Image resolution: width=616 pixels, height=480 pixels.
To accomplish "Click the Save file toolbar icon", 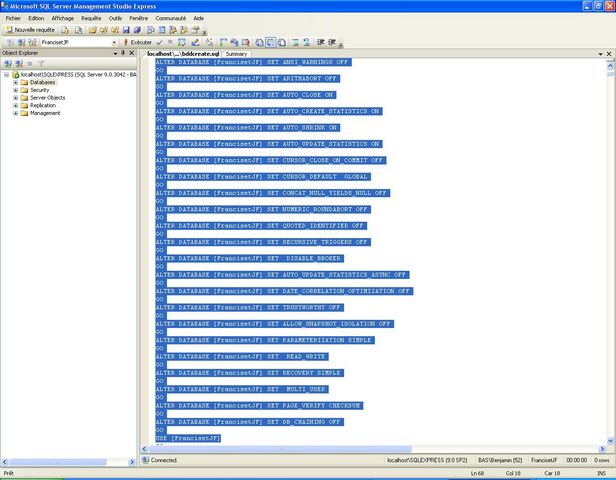I will 126,30.
